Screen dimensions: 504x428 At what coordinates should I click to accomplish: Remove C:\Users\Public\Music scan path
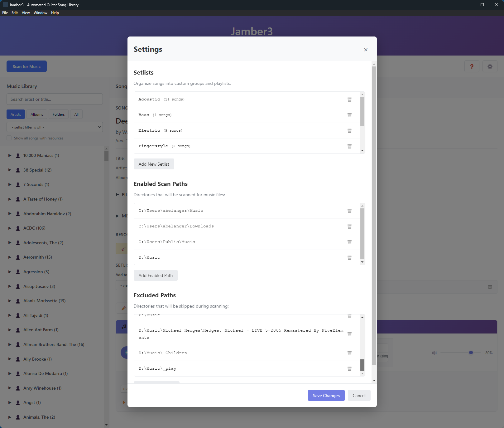coord(349,242)
